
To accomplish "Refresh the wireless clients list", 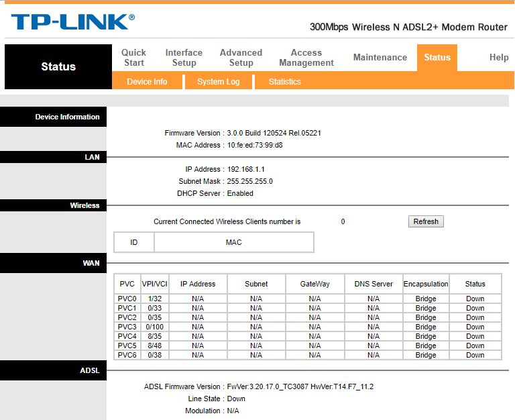I will [426, 221].
